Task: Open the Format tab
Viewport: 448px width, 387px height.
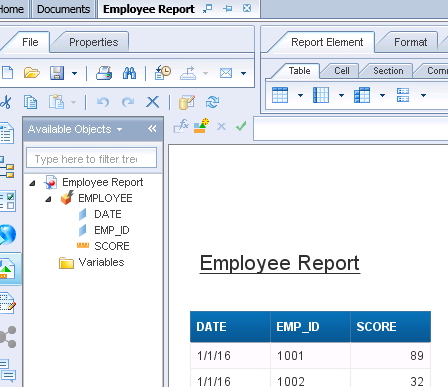Action: 410,42
